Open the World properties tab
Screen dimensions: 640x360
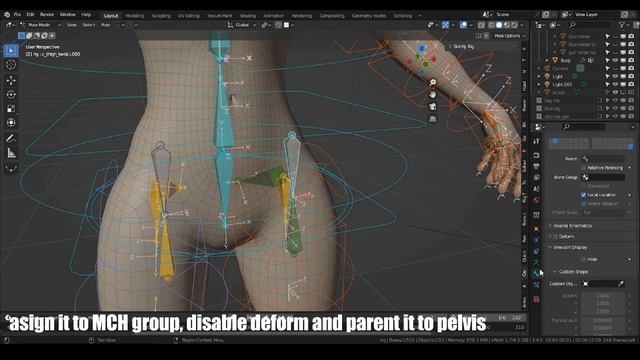[536, 200]
